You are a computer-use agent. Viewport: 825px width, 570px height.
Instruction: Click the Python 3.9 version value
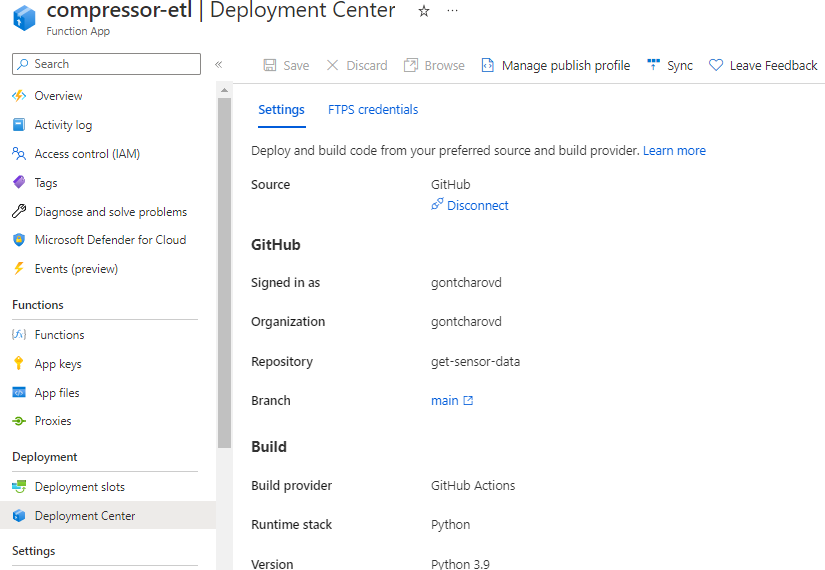(x=460, y=564)
